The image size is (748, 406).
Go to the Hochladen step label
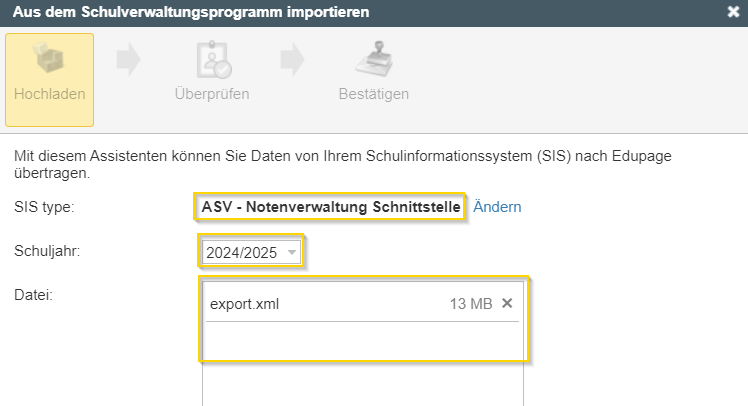click(x=50, y=94)
